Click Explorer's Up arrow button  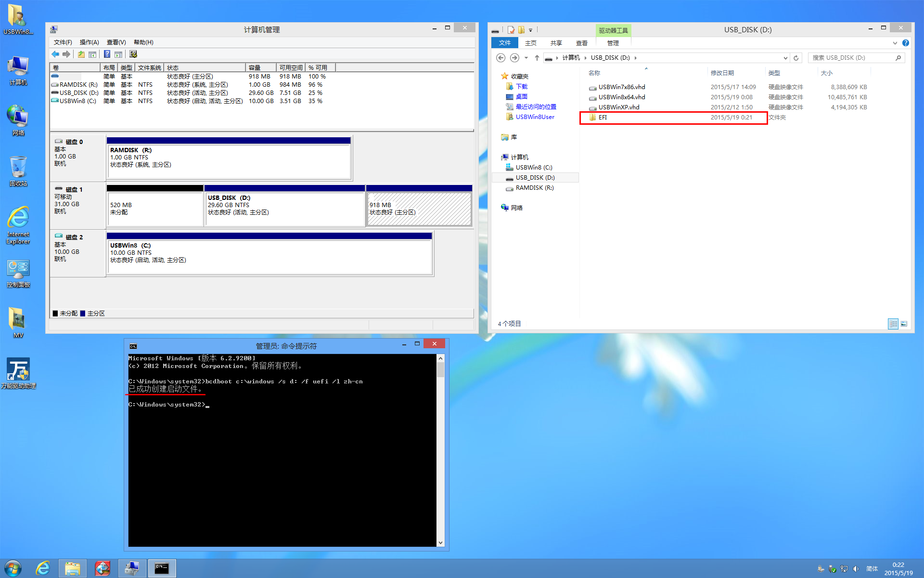(x=537, y=58)
